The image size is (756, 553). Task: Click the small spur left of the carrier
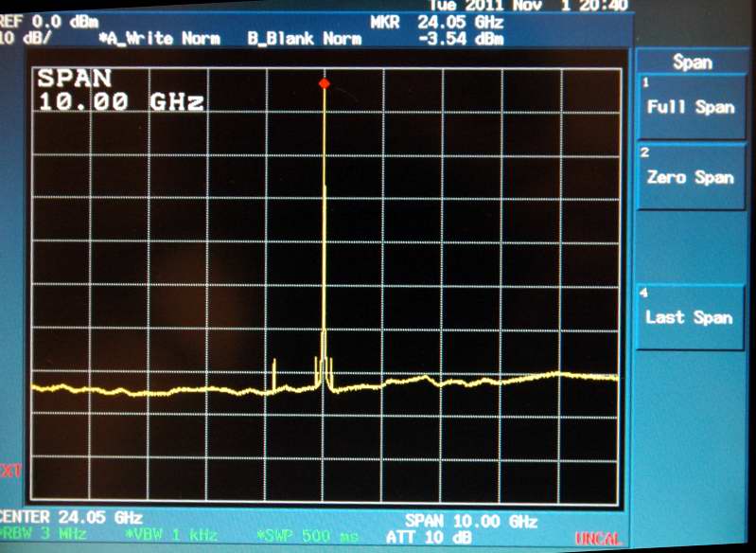274,374
